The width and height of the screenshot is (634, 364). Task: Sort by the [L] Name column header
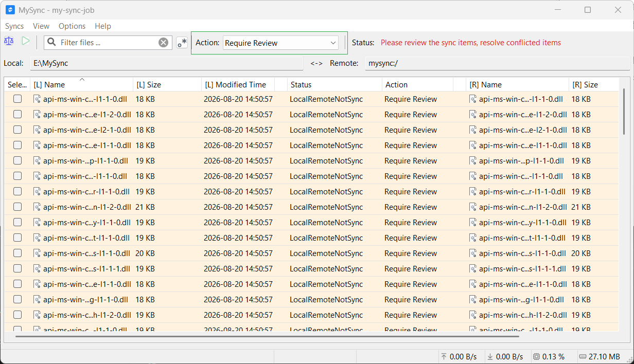[81, 85]
